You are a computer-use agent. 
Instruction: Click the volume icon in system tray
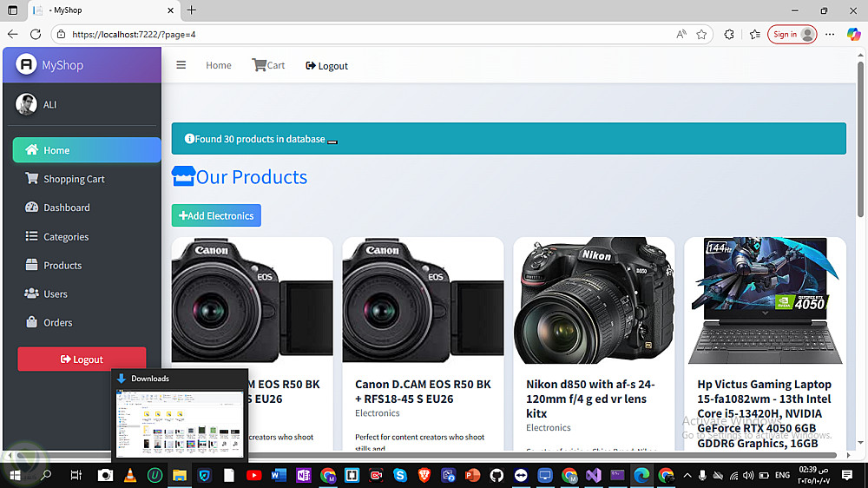pyautogui.click(x=748, y=475)
